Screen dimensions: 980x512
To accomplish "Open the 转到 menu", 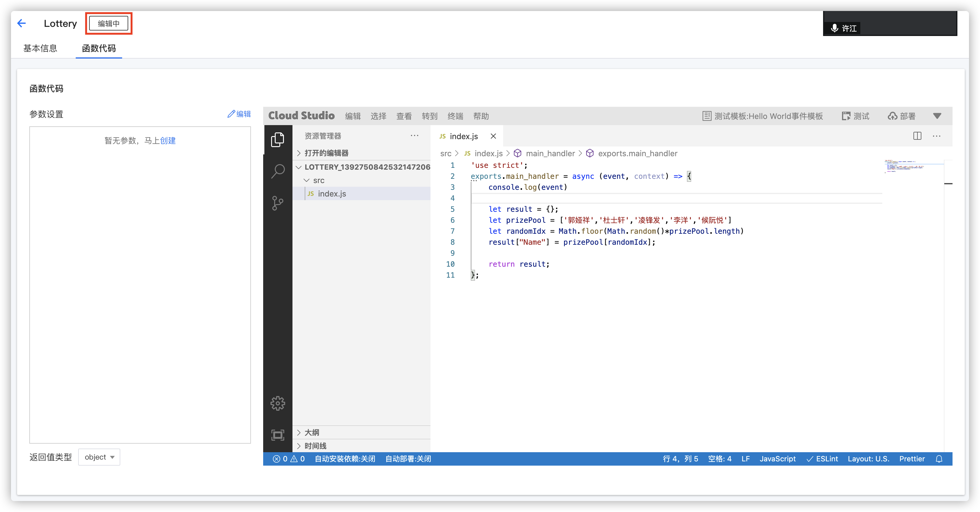I will [430, 116].
